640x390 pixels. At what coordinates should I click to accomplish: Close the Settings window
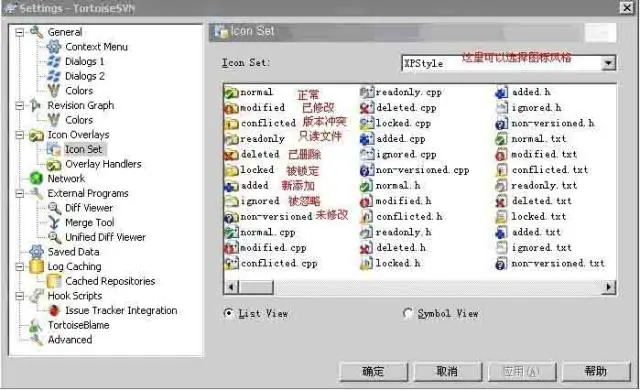pos(627,8)
